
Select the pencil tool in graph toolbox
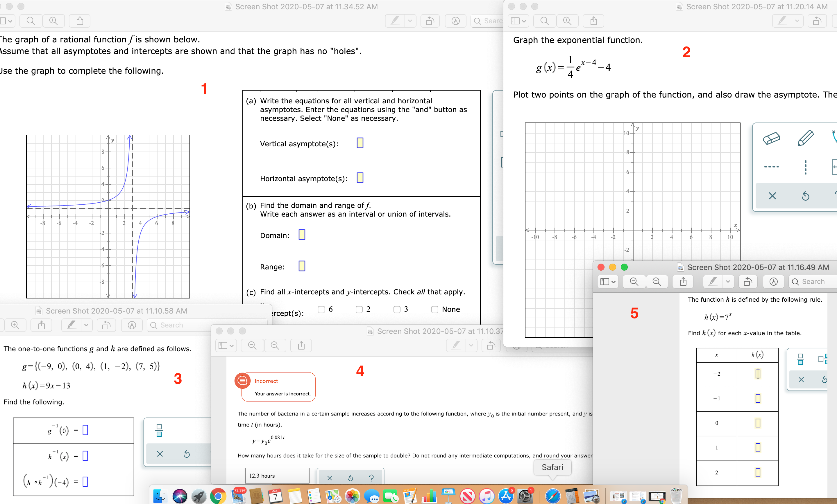click(805, 138)
